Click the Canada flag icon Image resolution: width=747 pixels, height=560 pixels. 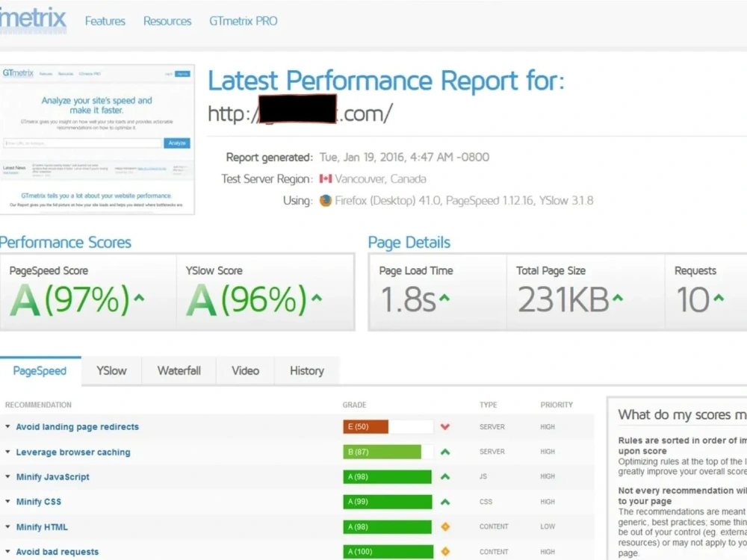326,178
